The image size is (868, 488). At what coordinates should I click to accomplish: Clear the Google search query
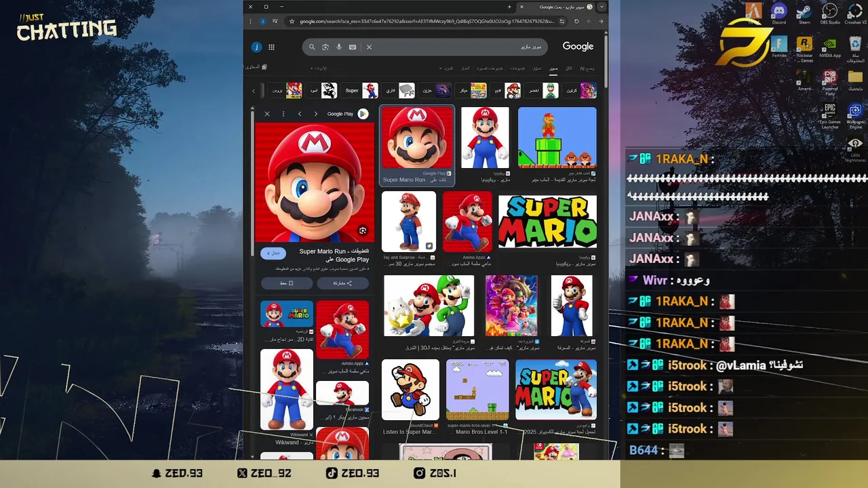coord(369,47)
